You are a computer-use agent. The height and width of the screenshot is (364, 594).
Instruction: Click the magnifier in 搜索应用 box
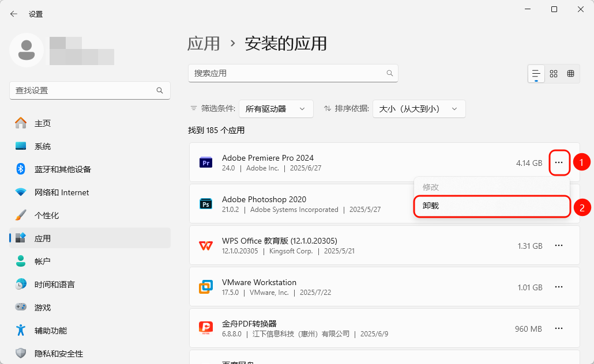click(389, 73)
